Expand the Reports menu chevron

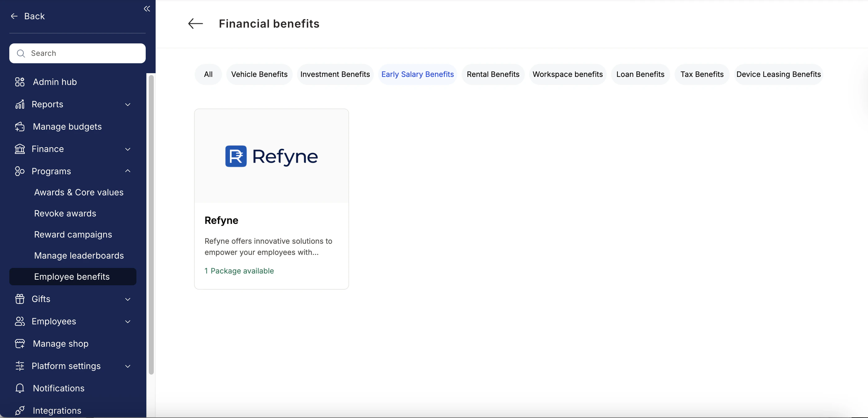point(128,104)
